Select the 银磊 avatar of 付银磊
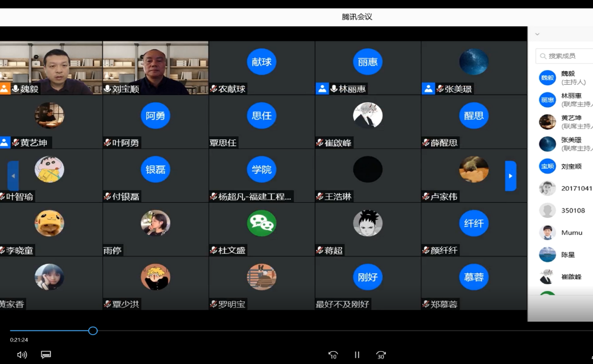 pos(155,169)
